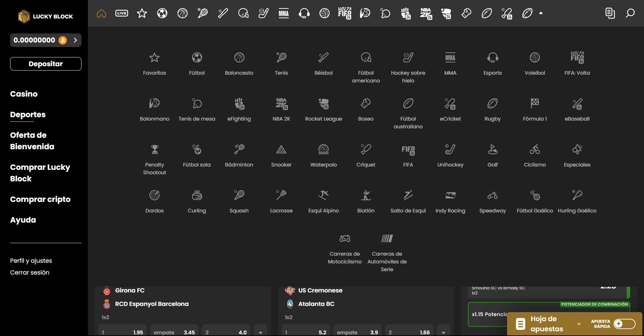Open Comprar Lucky Block
The width and height of the screenshot is (644, 336).
tap(40, 173)
